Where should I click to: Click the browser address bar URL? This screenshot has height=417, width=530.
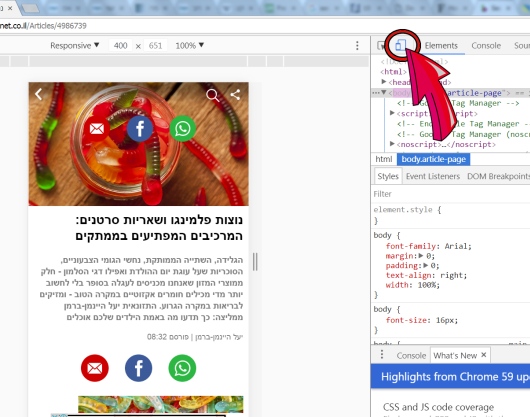(43, 26)
